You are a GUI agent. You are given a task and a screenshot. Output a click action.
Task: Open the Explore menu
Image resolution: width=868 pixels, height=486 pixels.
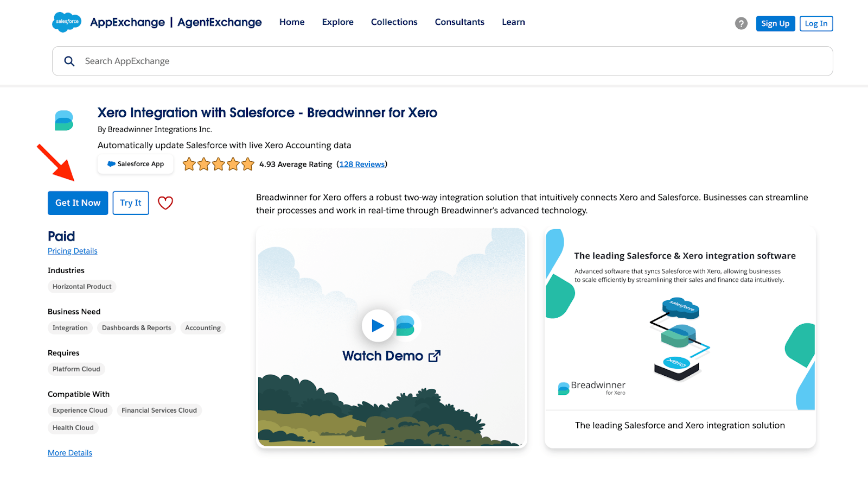[337, 22]
